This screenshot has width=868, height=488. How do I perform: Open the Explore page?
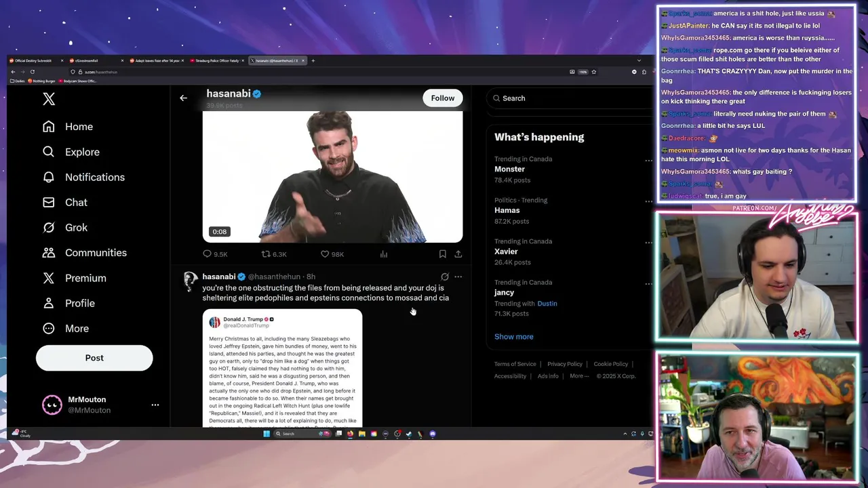point(71,152)
